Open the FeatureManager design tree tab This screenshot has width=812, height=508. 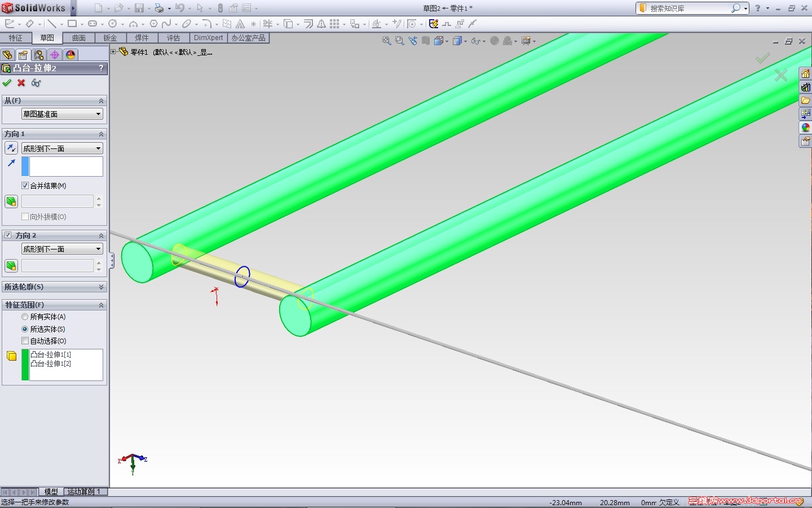(7, 55)
